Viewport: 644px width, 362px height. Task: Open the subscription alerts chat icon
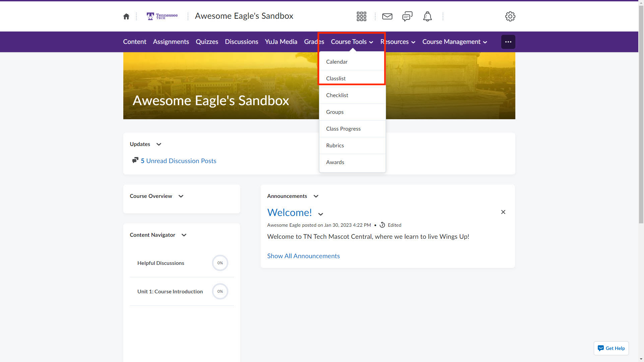coord(407,16)
